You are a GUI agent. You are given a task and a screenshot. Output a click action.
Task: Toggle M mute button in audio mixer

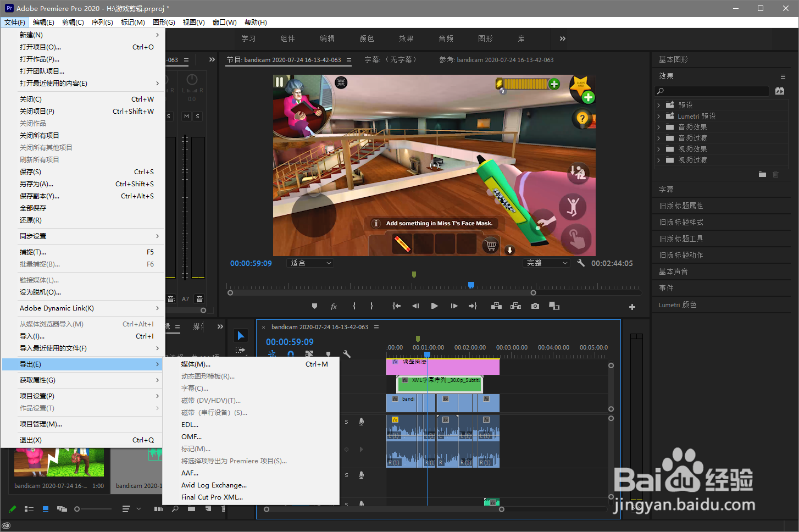click(187, 116)
